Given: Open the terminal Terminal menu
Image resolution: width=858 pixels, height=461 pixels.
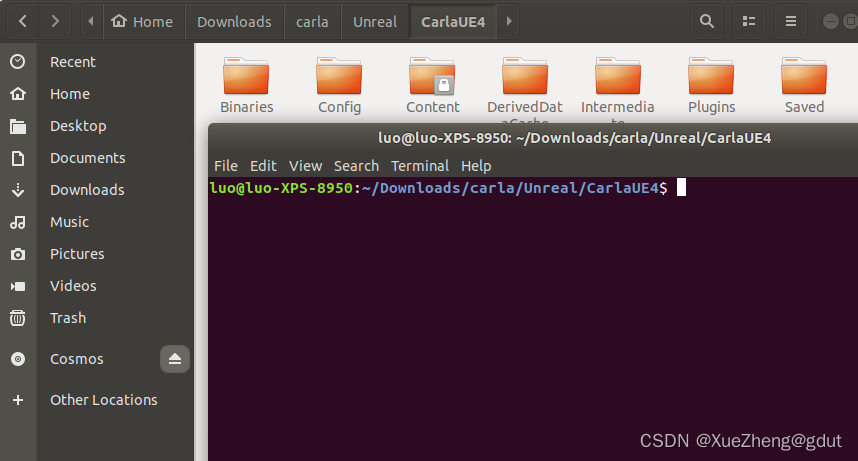Looking at the screenshot, I should [420, 166].
